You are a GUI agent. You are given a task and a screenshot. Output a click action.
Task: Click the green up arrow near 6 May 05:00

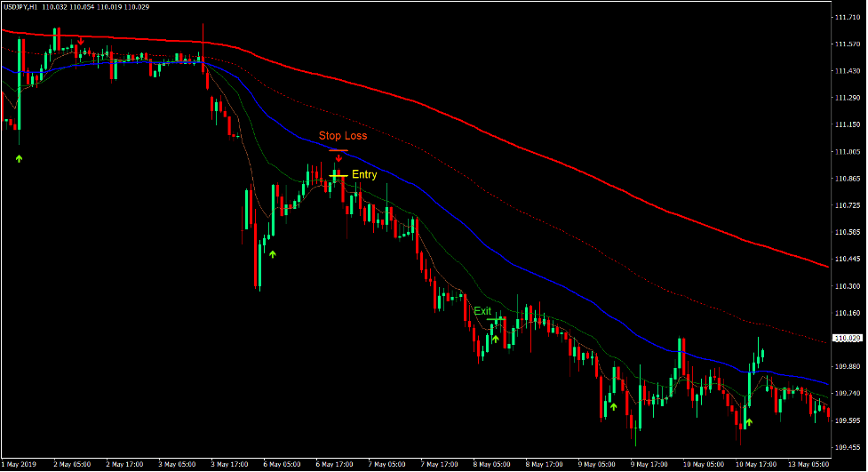click(273, 254)
